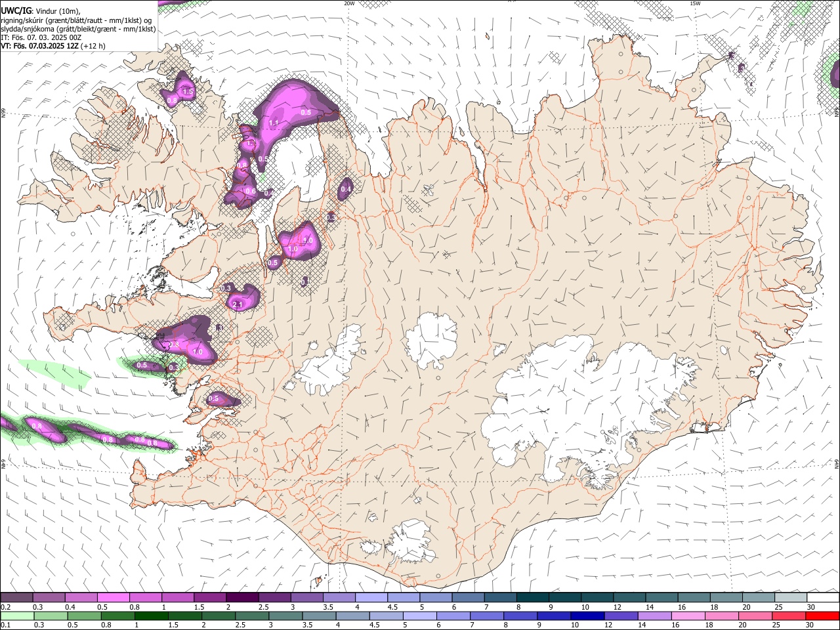Click the upper-row legend label 25

[x=778, y=607]
